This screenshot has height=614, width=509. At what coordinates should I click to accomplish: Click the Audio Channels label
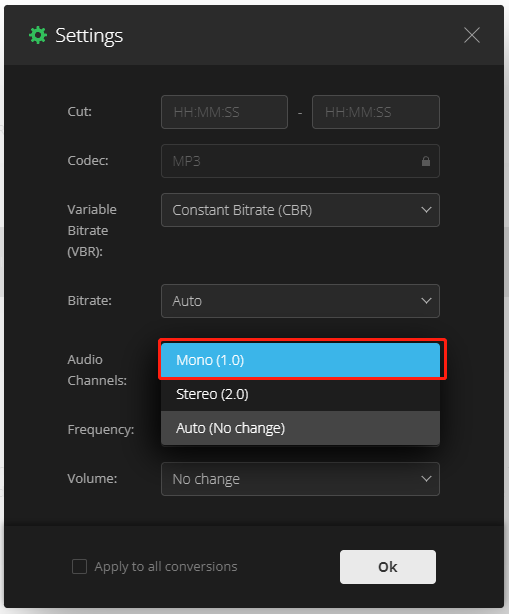[97, 370]
